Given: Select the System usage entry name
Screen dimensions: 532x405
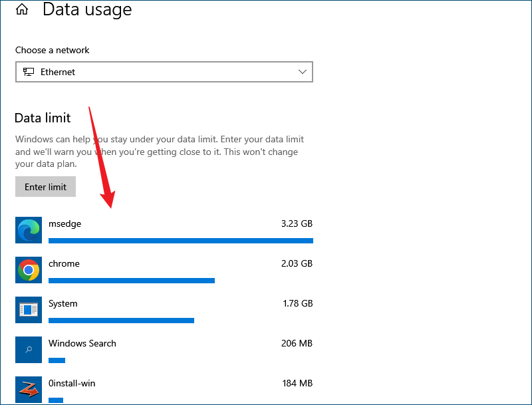Looking at the screenshot, I should point(63,303).
